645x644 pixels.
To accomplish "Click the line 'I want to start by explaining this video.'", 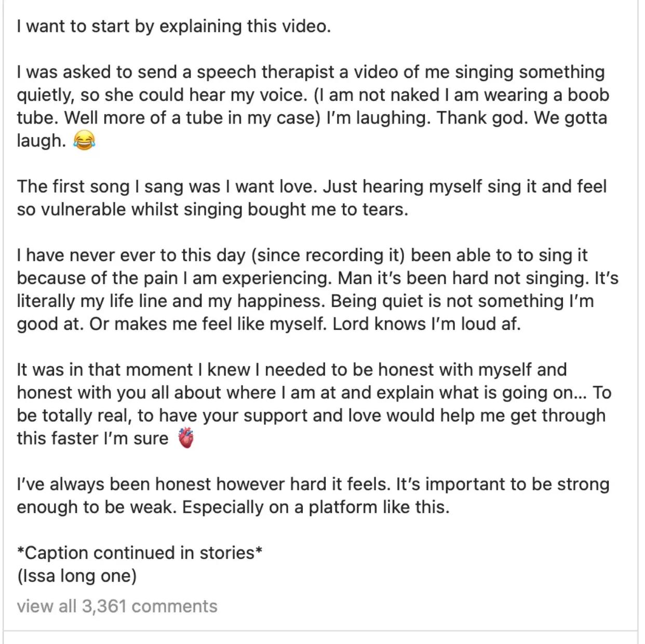I will tap(173, 26).
